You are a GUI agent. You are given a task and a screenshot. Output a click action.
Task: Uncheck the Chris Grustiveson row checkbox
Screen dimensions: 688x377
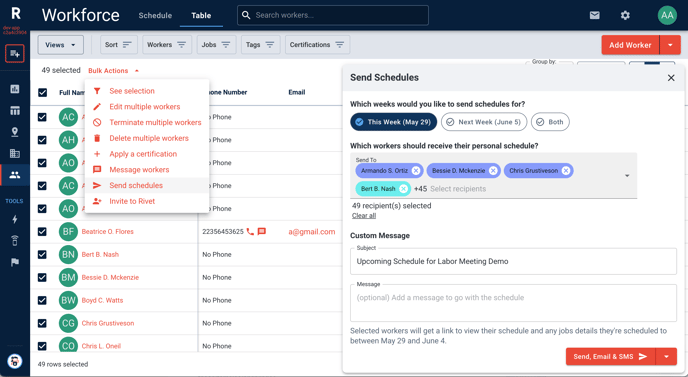click(42, 323)
